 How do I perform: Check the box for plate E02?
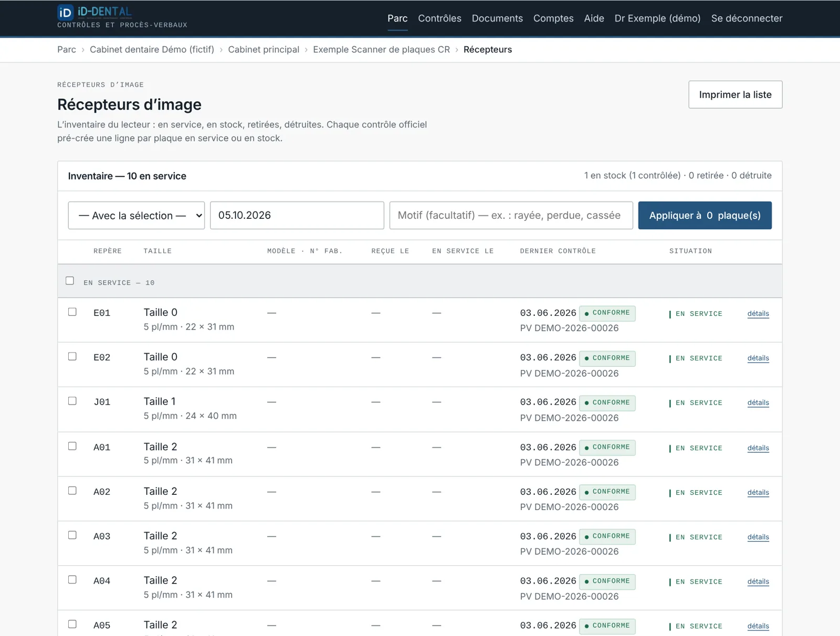(x=72, y=356)
